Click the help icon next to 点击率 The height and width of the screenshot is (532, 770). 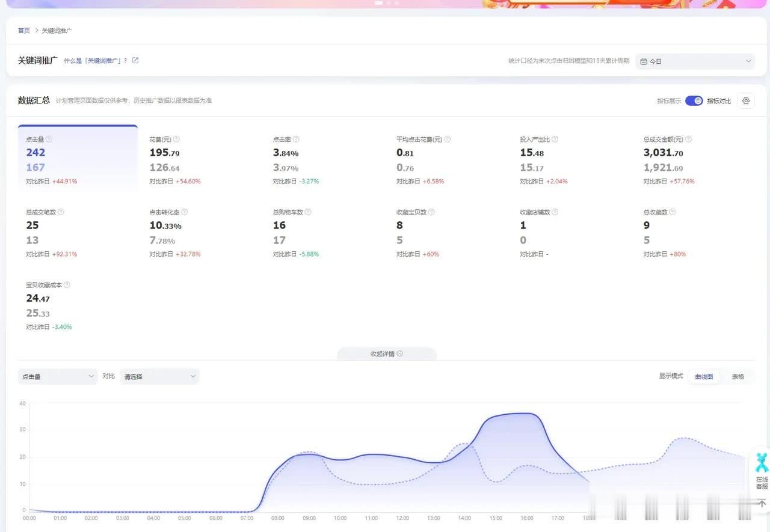[296, 139]
